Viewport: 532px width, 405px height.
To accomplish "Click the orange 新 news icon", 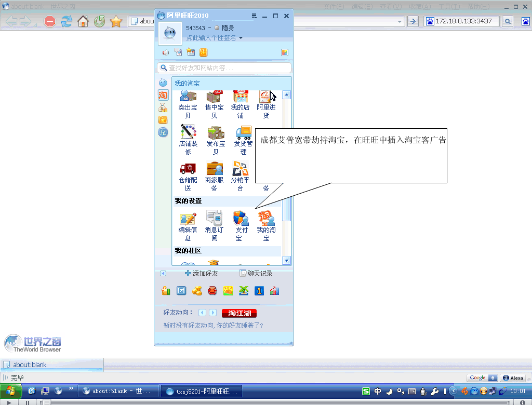I will 203,52.
